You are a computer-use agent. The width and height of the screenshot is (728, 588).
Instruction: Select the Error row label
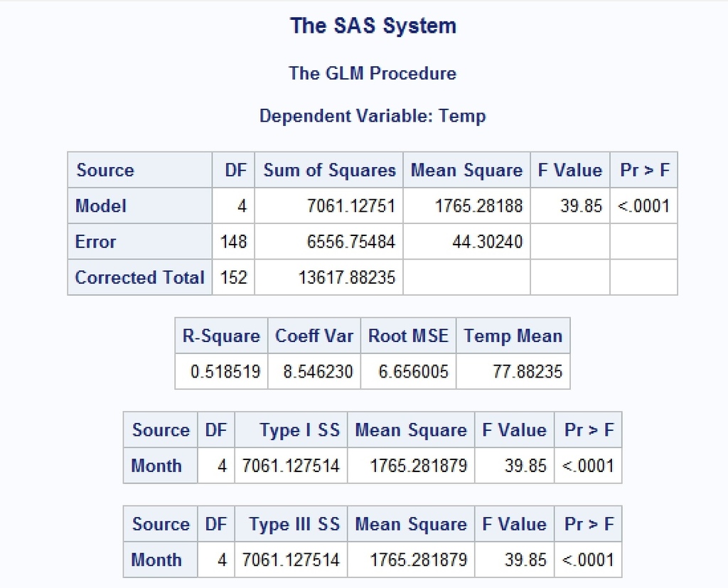click(95, 242)
